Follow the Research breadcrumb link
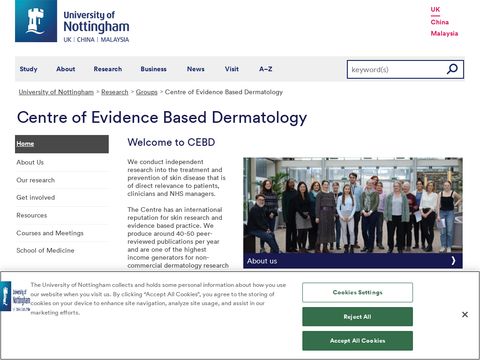 (x=115, y=92)
